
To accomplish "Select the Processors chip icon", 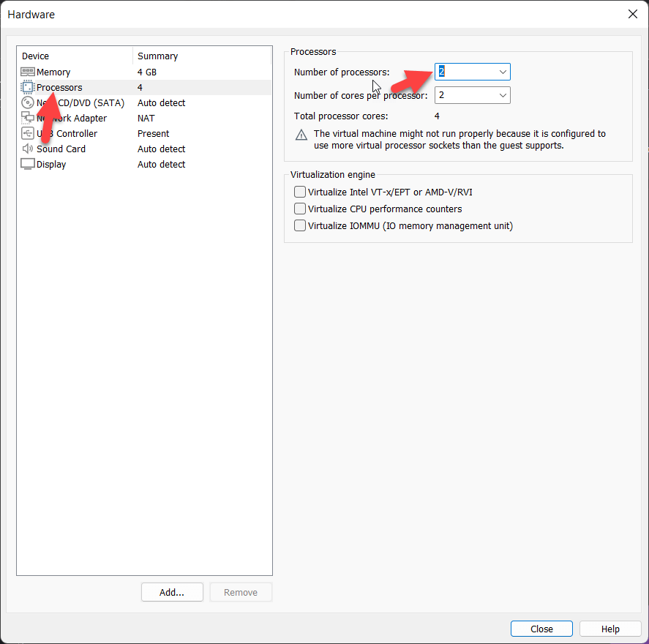I will click(28, 87).
